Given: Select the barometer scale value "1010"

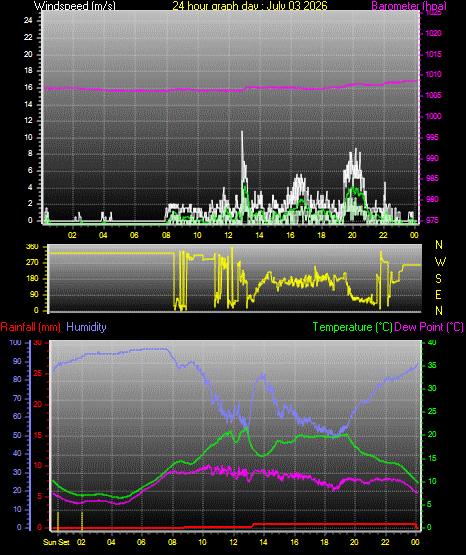Looking at the screenshot, I should point(433,74).
